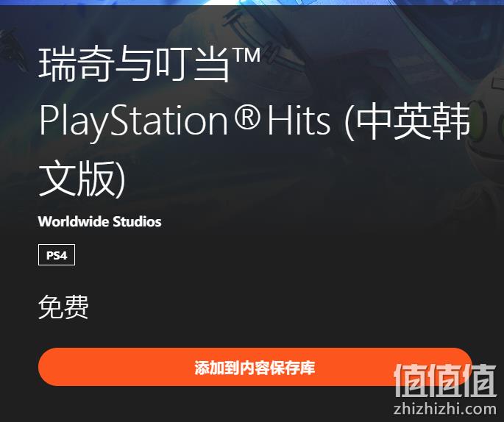Click the 值值值 watermark logo
Viewport: 504px width, 422px height.
[445, 380]
